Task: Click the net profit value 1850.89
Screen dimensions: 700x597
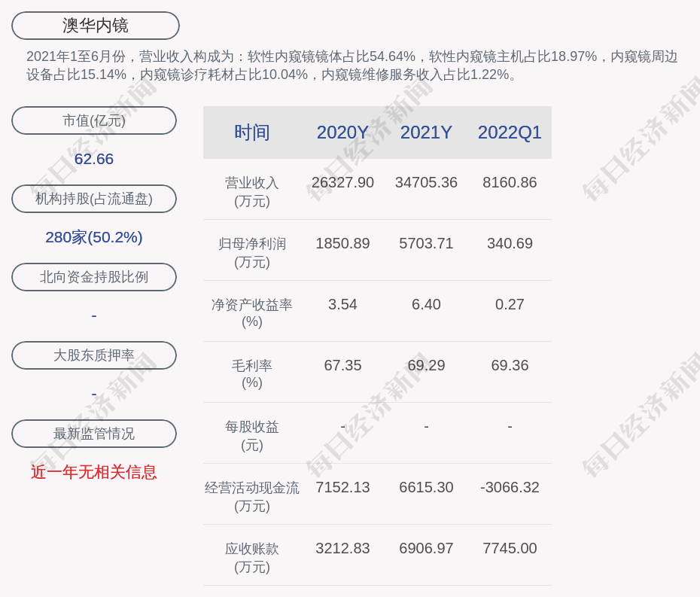Action: tap(342, 243)
